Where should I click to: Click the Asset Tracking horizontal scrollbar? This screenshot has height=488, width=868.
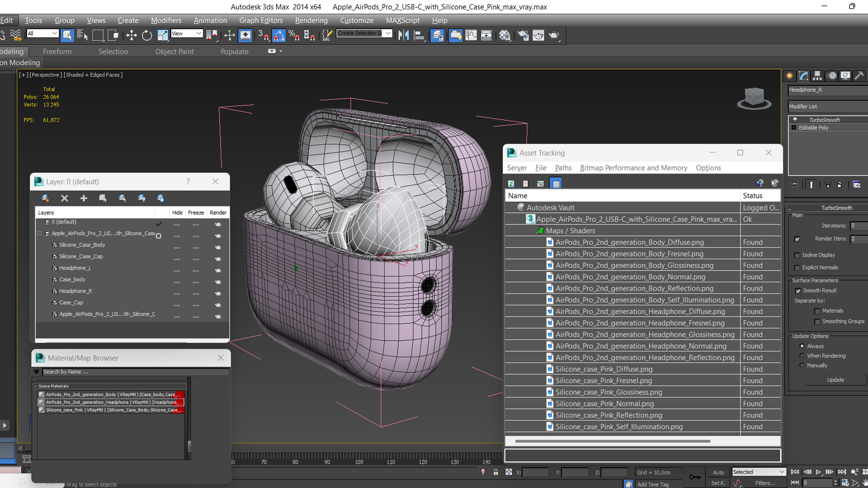[613, 441]
